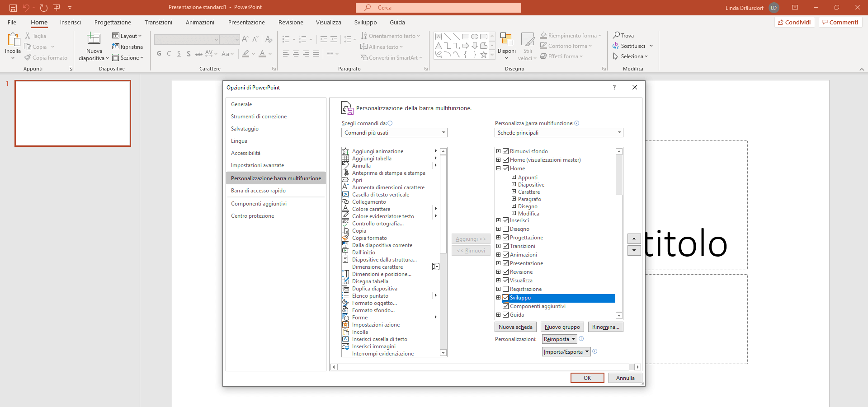
Task: Click info icon next to Scegli comandi da
Action: click(390, 123)
